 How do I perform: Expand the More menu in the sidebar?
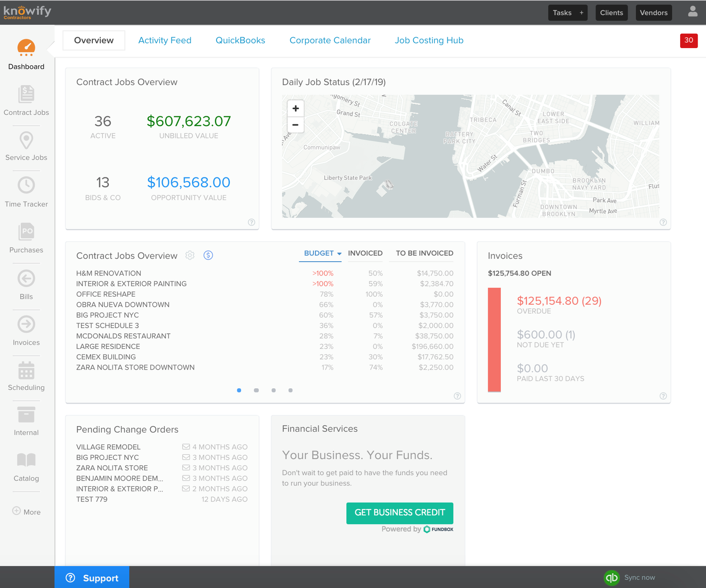[26, 512]
